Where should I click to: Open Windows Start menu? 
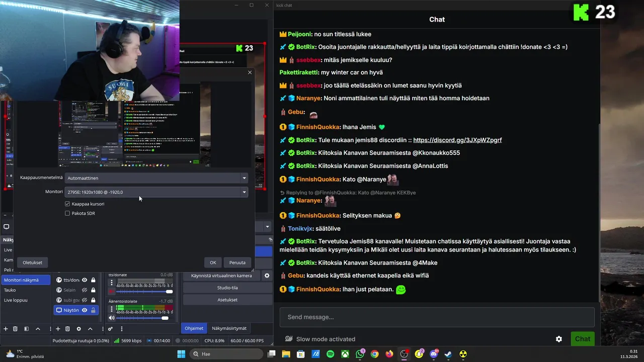[181, 354]
